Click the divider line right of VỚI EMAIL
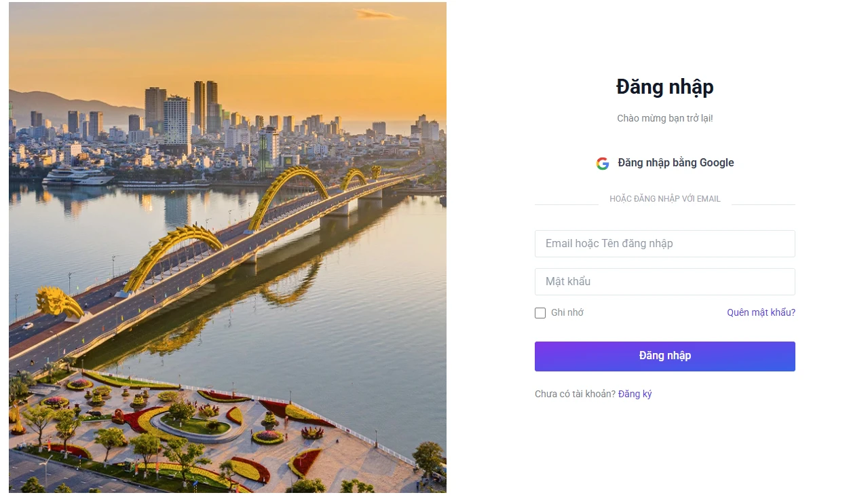The image size is (868, 495). [x=763, y=204]
